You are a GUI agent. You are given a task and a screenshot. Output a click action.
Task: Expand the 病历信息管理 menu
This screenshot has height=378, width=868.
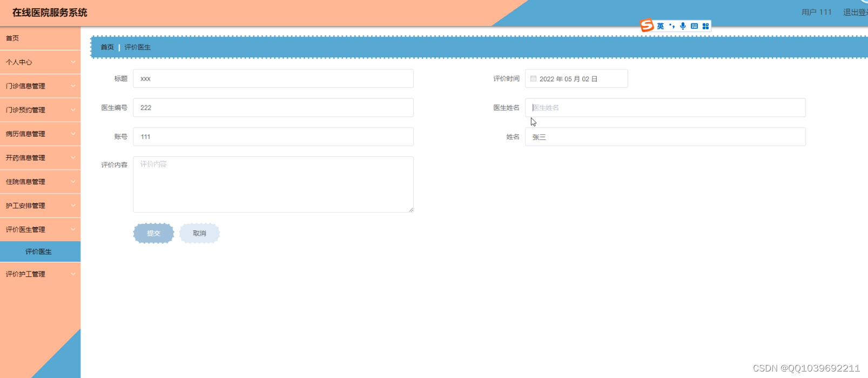pos(41,134)
